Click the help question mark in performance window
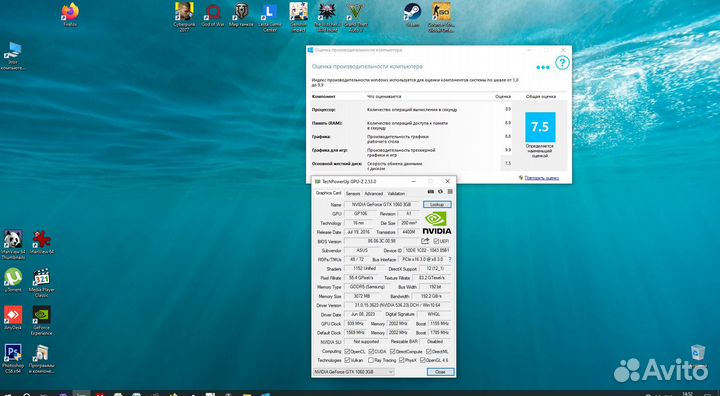The image size is (720, 396). pyautogui.click(x=562, y=63)
